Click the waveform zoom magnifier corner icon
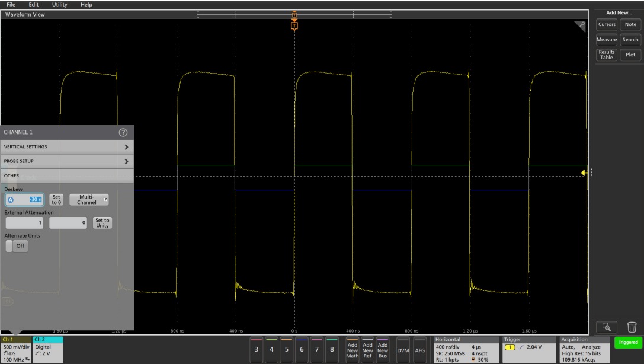 click(579, 26)
